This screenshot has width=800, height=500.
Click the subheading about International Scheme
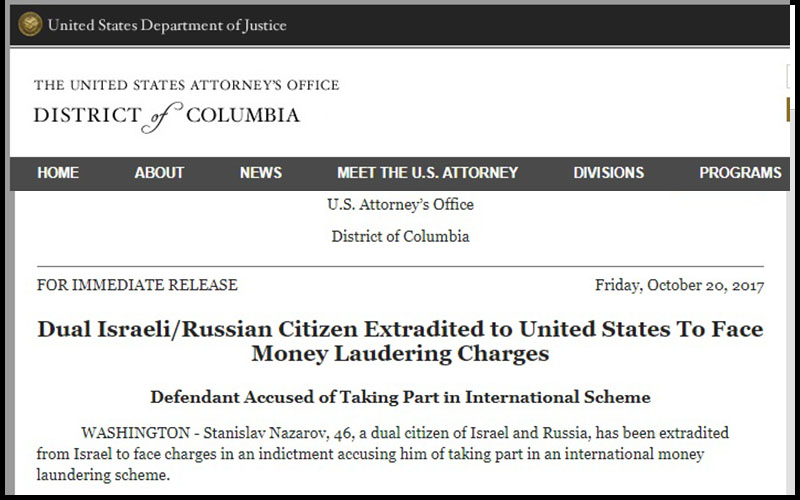tap(400, 397)
